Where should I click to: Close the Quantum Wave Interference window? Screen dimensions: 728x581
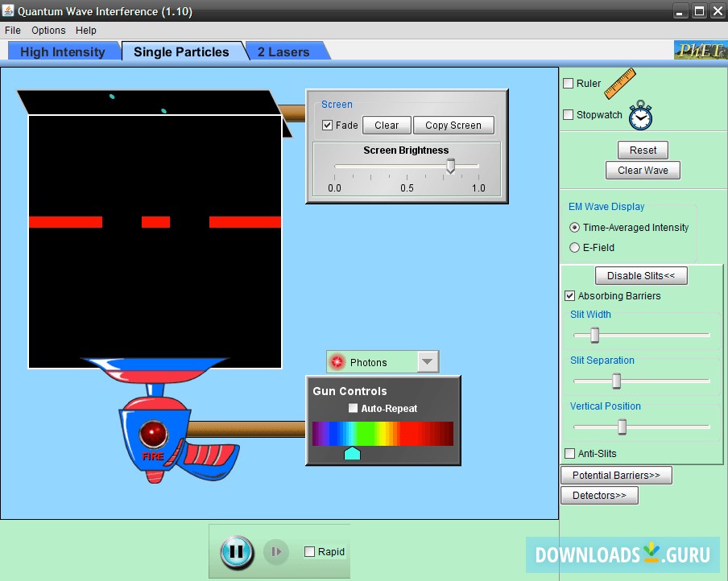pyautogui.click(x=718, y=11)
